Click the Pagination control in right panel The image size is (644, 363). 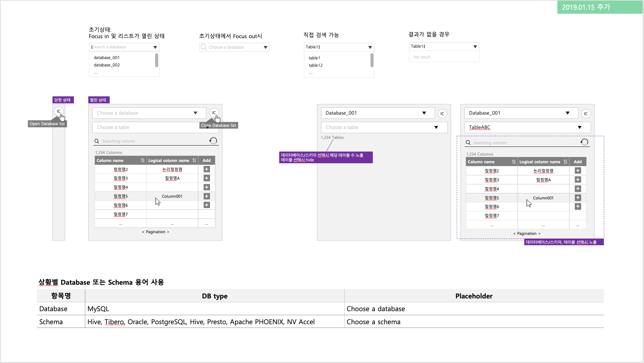click(x=527, y=234)
